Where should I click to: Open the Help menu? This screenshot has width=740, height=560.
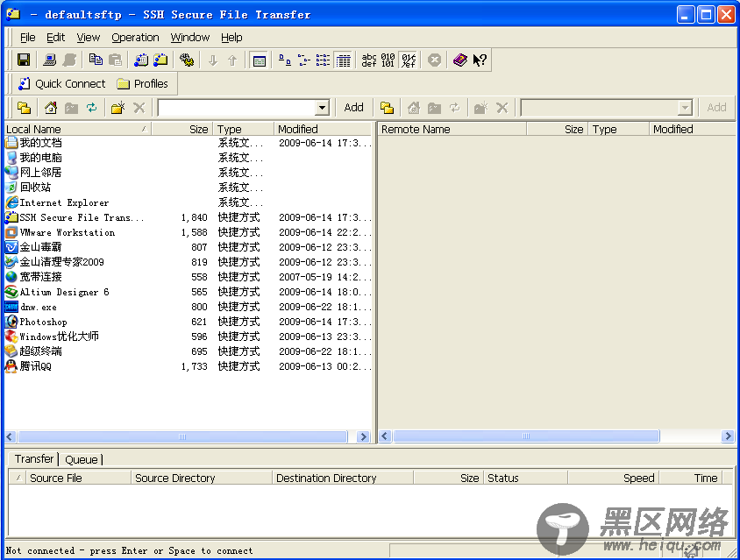pos(231,38)
